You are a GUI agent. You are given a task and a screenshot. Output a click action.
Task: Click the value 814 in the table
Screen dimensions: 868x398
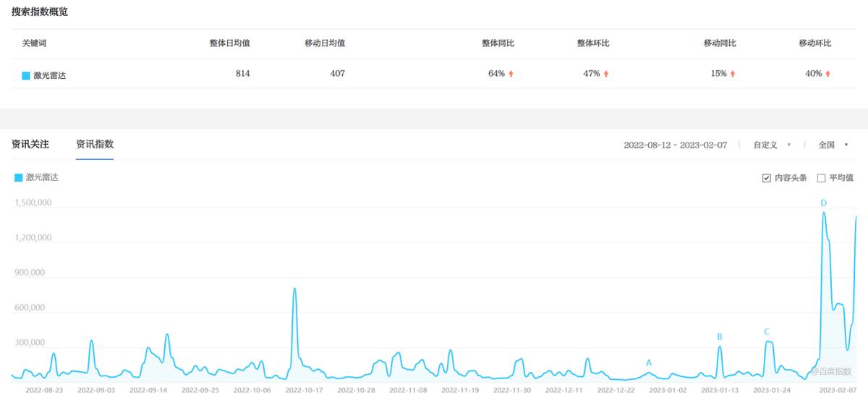(x=243, y=74)
